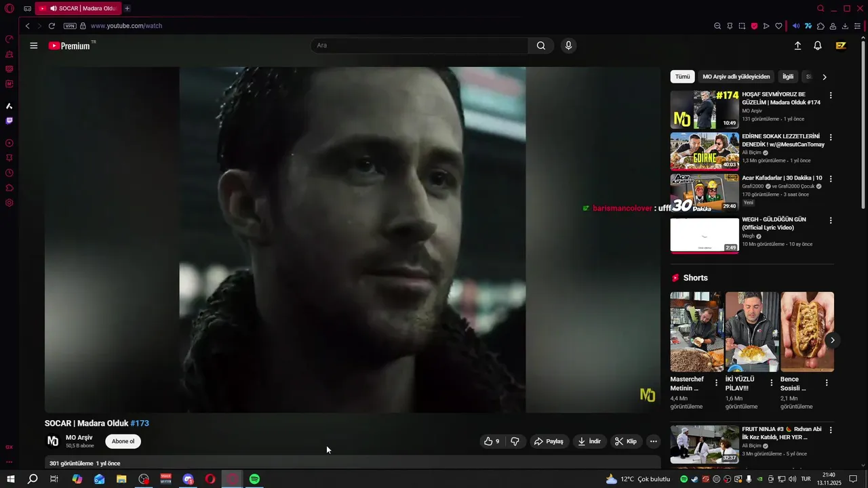
Task: Open Twitch in the Opera sidebar
Action: point(9,121)
